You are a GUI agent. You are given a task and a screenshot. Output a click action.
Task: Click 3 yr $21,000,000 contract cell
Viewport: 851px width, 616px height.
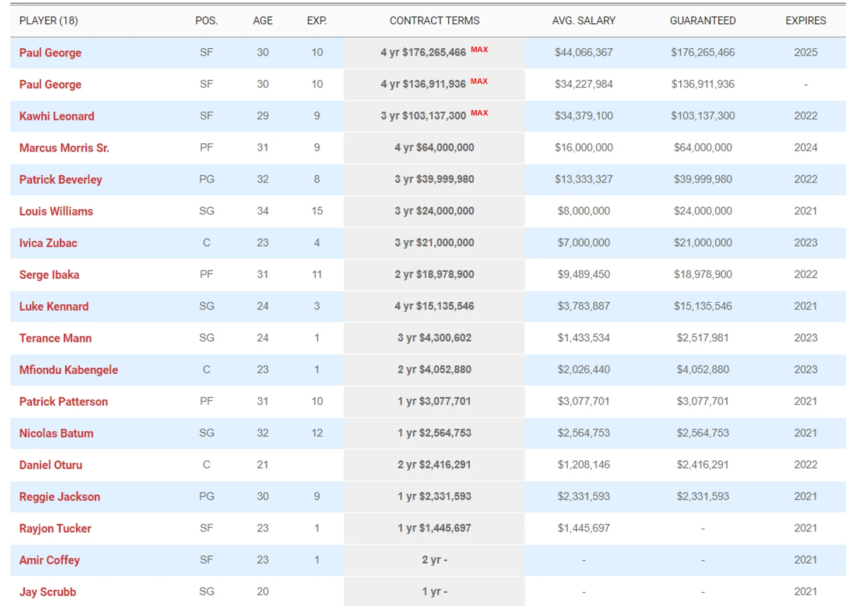434,243
